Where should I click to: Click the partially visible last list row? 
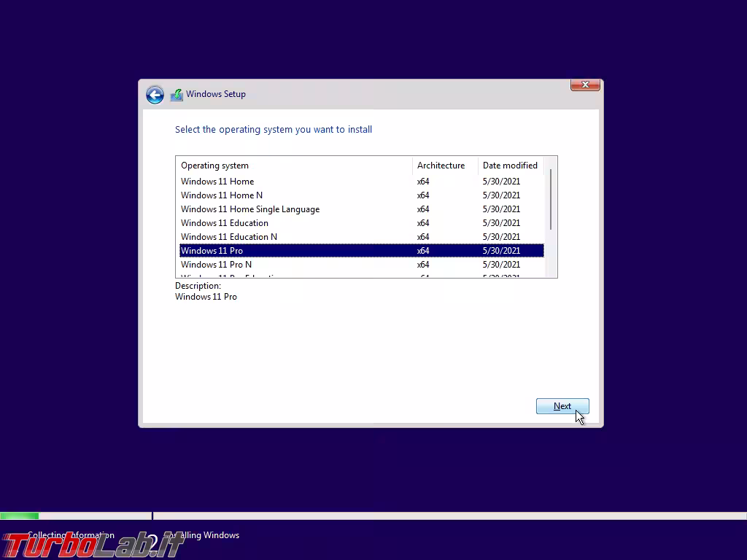(292, 275)
